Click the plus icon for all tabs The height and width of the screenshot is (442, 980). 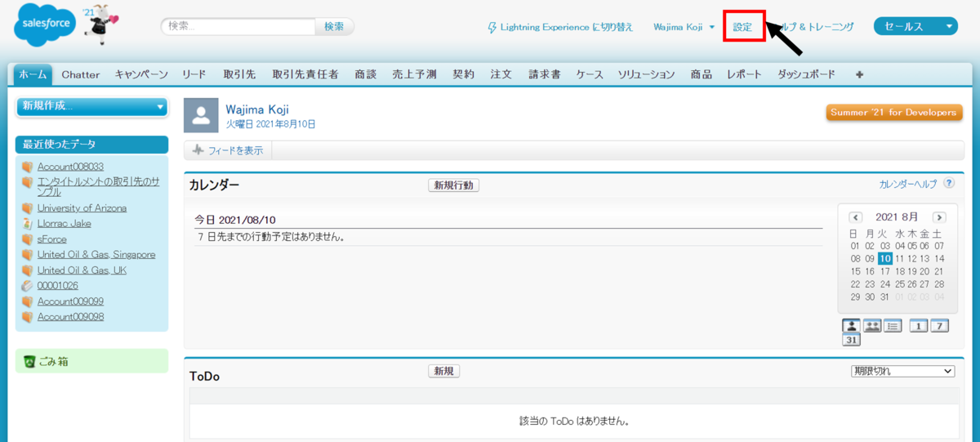tap(859, 74)
